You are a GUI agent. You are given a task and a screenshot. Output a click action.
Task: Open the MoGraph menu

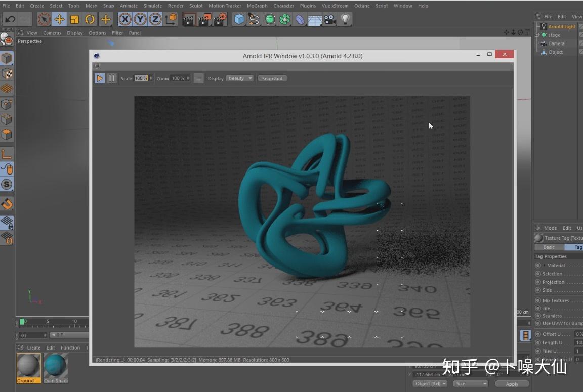(x=257, y=6)
